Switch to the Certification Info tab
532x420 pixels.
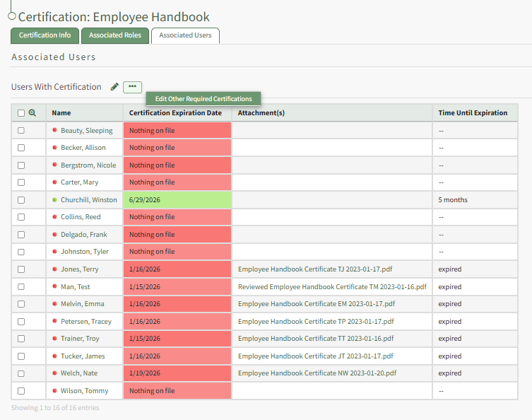pyautogui.click(x=45, y=35)
